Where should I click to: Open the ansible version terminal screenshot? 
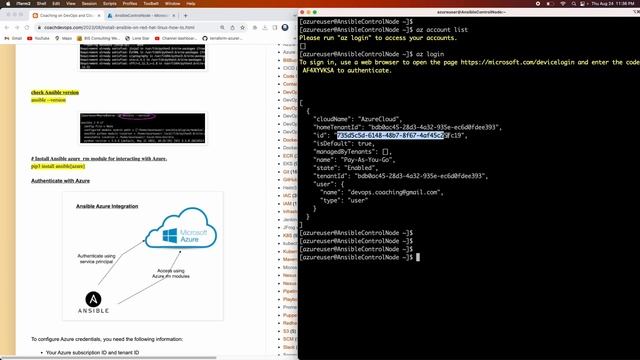[x=142, y=128]
